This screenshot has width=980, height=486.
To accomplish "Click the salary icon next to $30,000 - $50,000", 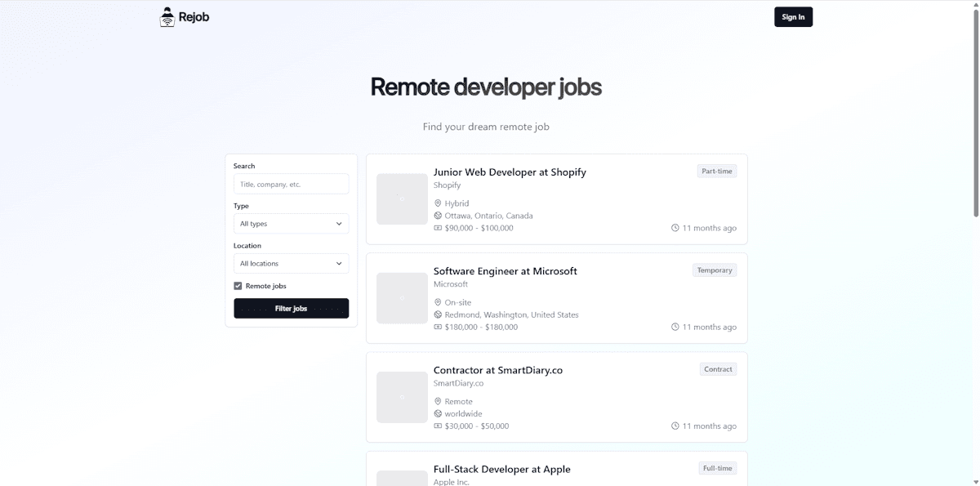I will tap(438, 426).
